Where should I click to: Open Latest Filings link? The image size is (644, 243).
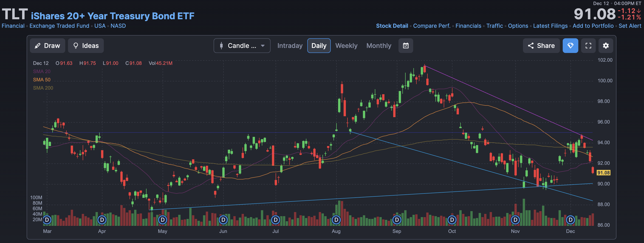[550, 26]
